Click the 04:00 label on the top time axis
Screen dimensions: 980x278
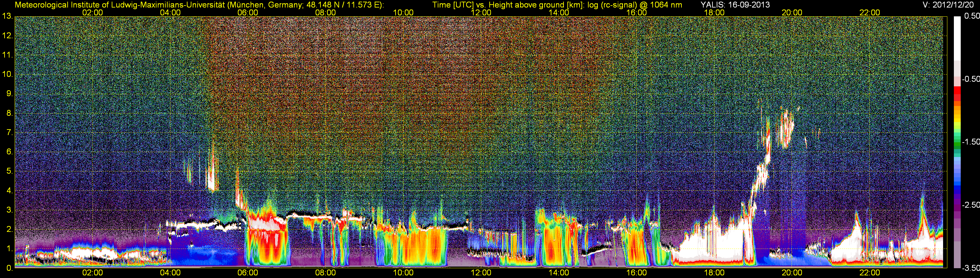(170, 12)
